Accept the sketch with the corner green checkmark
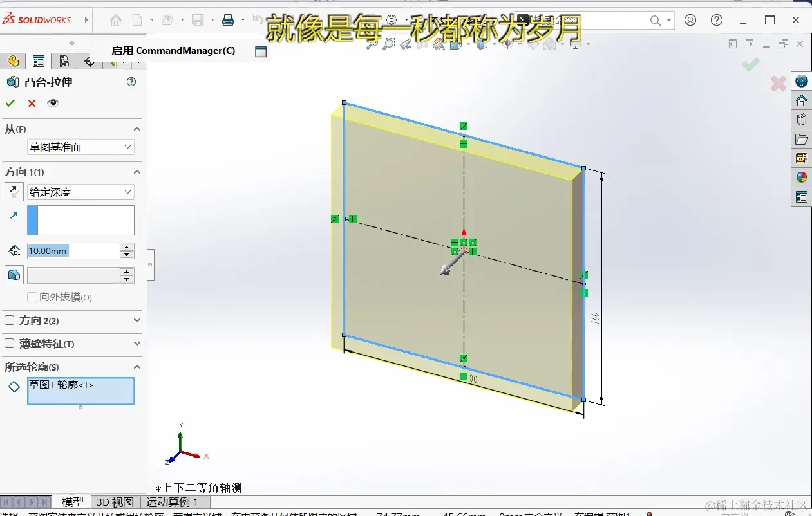This screenshot has width=812, height=516. coord(751,64)
